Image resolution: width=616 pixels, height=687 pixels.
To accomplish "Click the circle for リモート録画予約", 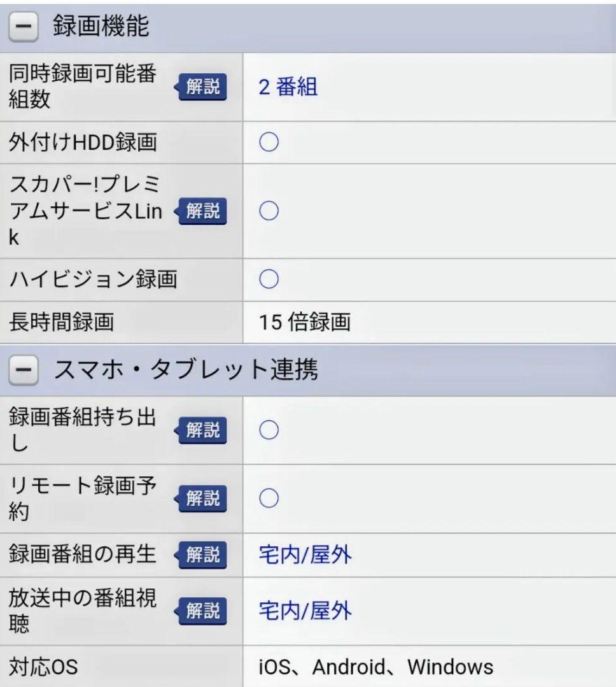I will (269, 499).
